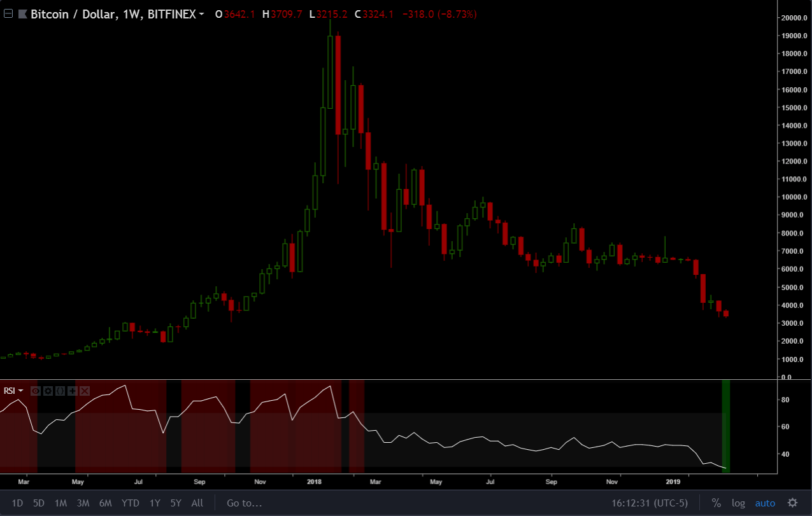The image size is (812, 516).
Task: Select the 1Y time range
Action: coord(155,503)
